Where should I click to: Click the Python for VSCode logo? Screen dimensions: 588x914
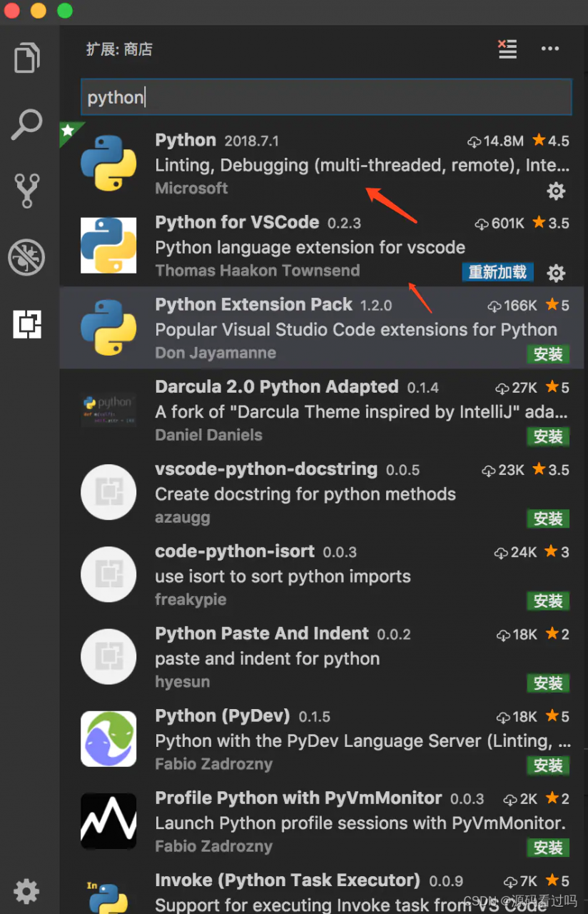[x=108, y=245]
